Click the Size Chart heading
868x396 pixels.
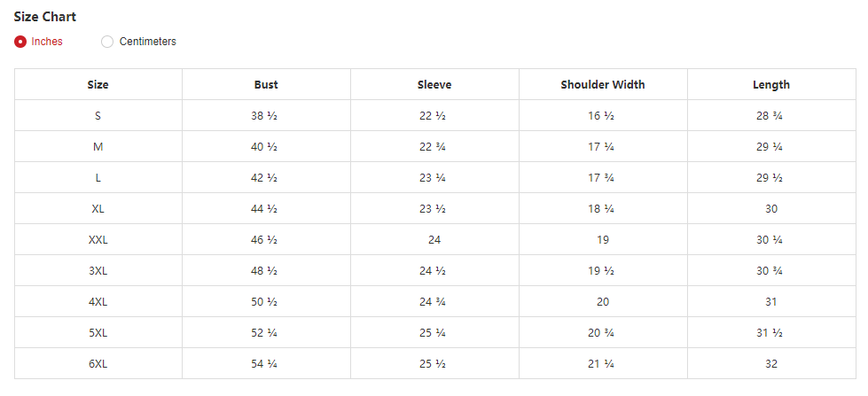click(45, 17)
